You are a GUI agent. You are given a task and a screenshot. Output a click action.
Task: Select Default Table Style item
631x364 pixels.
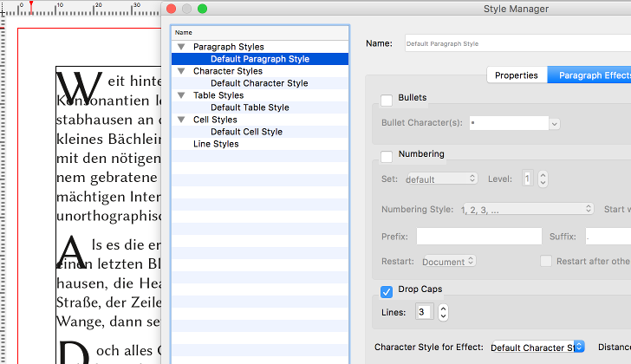coord(250,107)
